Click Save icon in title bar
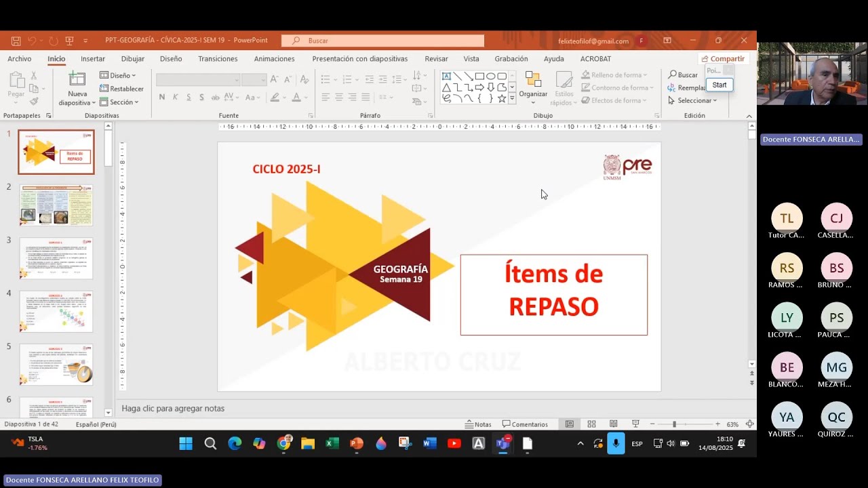Viewport: 868px width, 488px height. (16, 41)
